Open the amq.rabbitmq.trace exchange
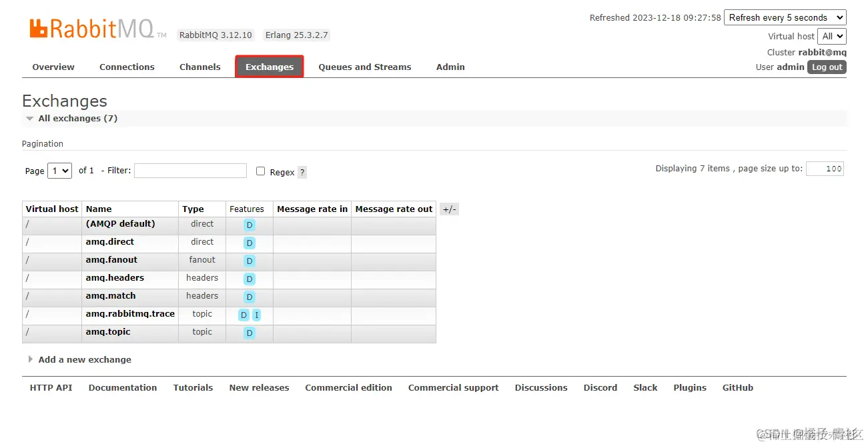This screenshot has width=868, height=446. coord(130,314)
